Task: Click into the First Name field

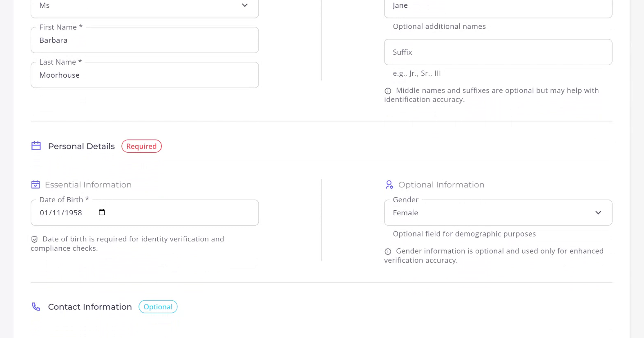Action: click(144, 40)
